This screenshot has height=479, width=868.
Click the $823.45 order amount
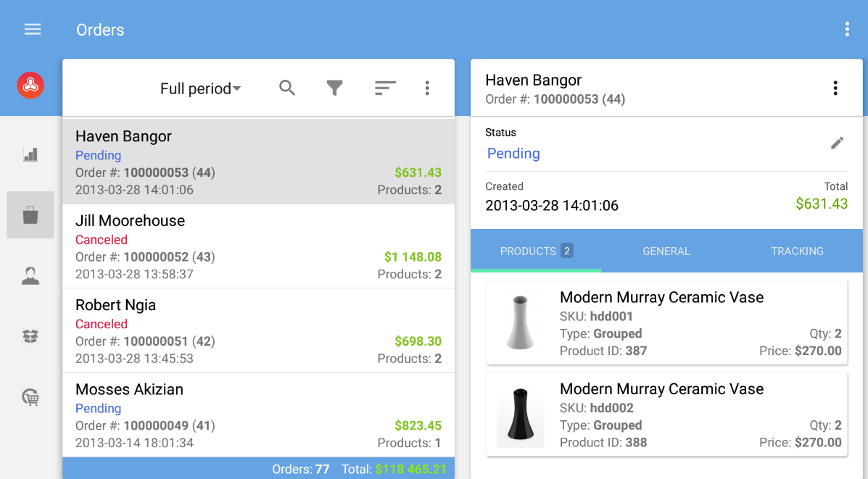418,425
